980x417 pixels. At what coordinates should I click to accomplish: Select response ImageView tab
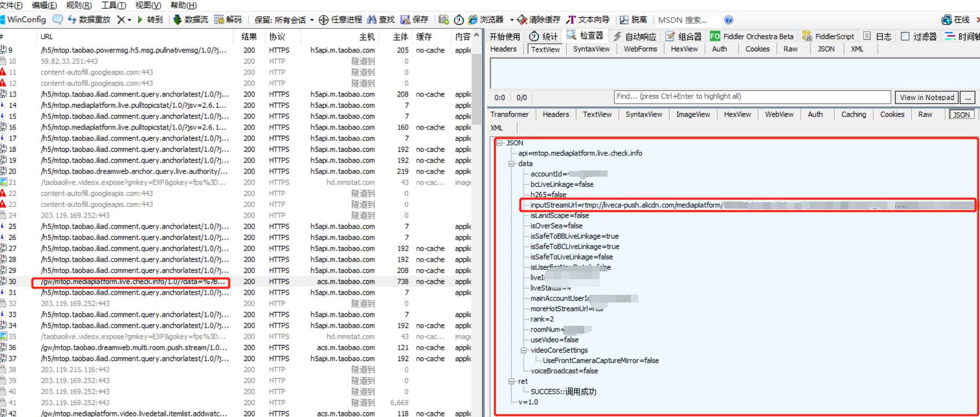[x=693, y=114]
